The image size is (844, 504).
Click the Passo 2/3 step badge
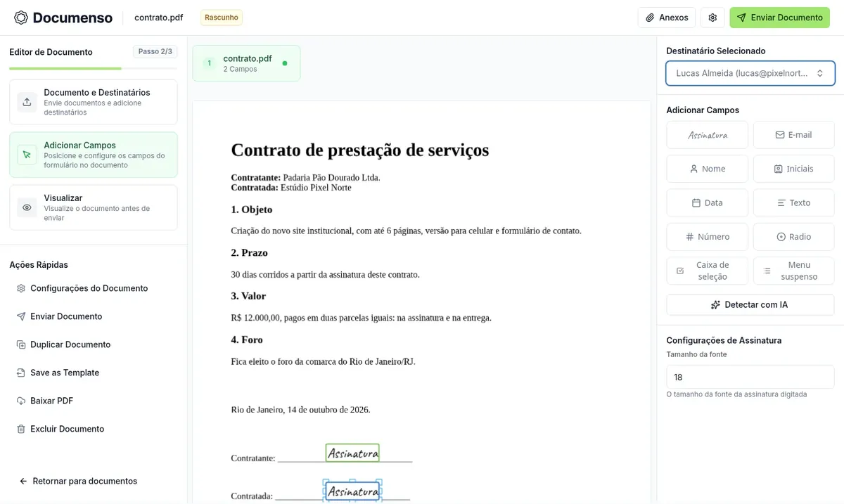coord(155,51)
